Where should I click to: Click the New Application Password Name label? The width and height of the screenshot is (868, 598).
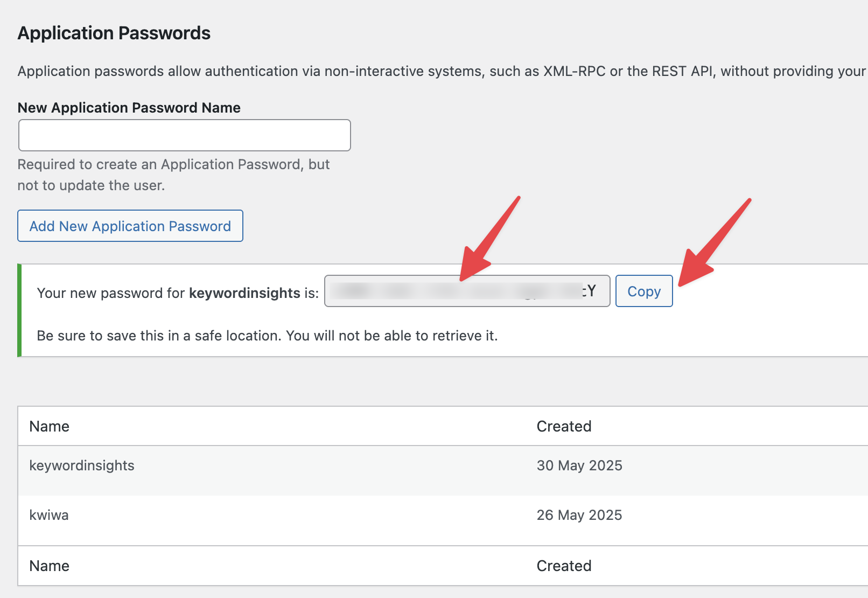click(x=129, y=108)
